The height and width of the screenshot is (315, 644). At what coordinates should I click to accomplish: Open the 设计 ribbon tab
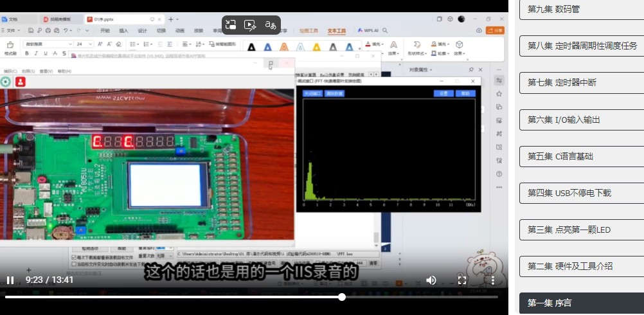142,30
